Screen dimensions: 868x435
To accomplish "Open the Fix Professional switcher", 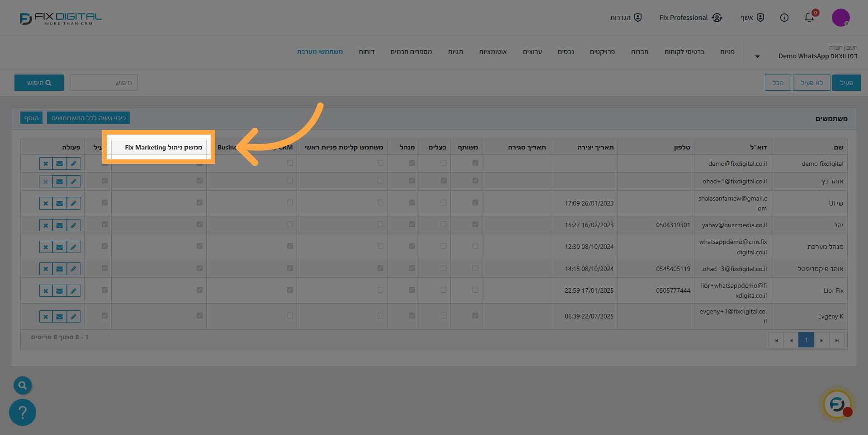I will pyautogui.click(x=690, y=18).
